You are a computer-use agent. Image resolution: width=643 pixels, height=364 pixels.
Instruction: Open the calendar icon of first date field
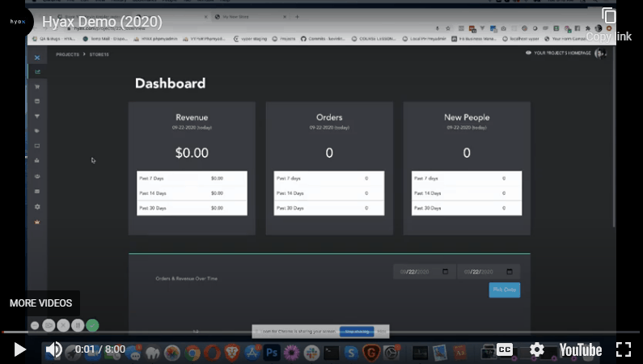(x=446, y=271)
